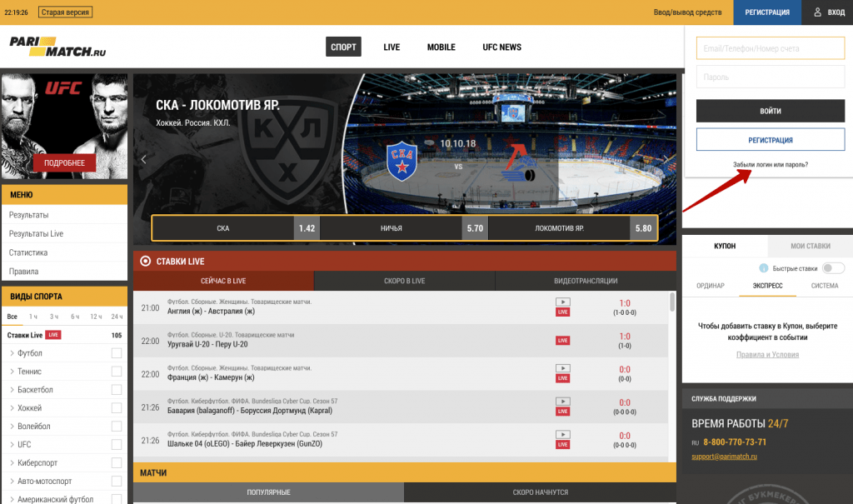
Task: Switch to МОИ СТАВКИ tab
Action: coord(810,246)
